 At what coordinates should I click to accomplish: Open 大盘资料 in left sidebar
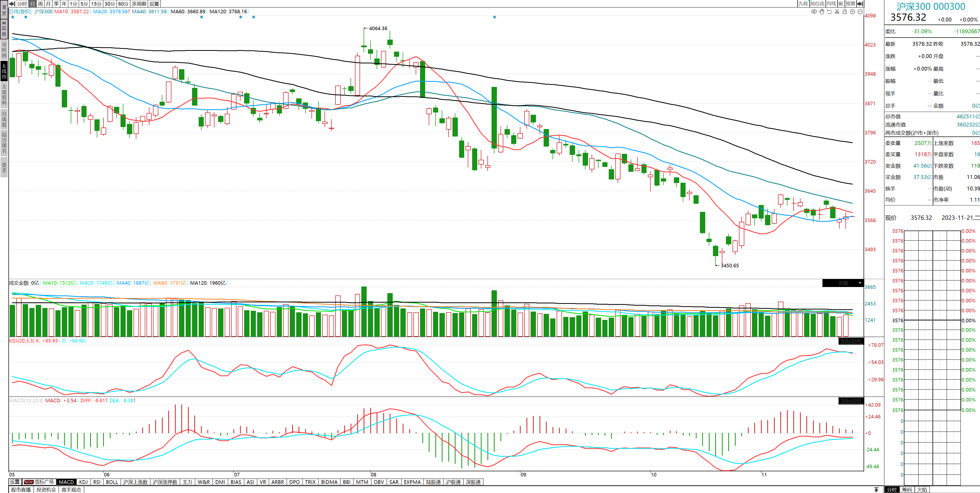[x=4, y=94]
